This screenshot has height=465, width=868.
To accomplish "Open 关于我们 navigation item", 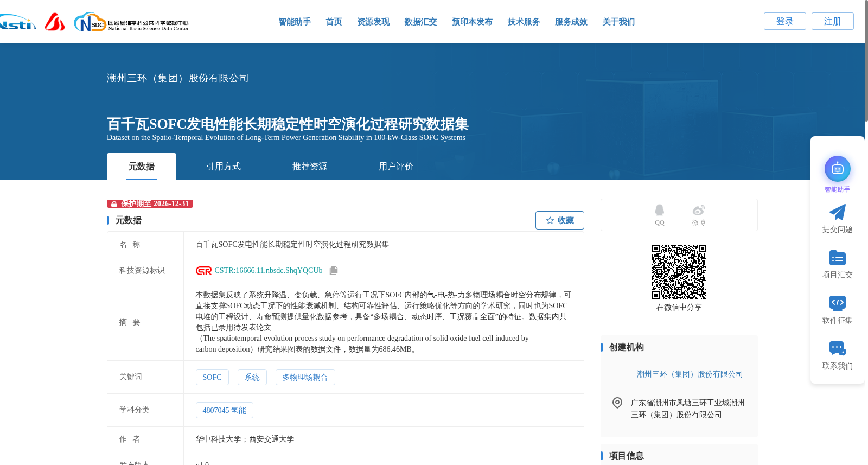I will tap(618, 22).
